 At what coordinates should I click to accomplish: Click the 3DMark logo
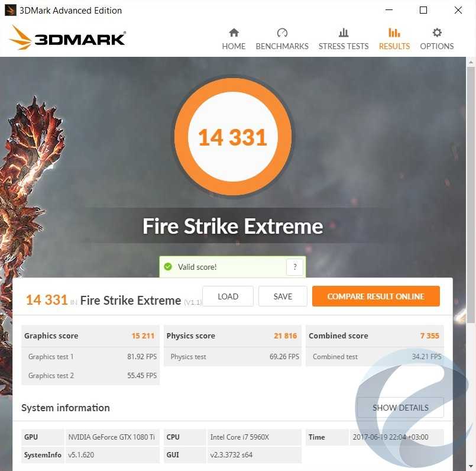[x=67, y=38]
